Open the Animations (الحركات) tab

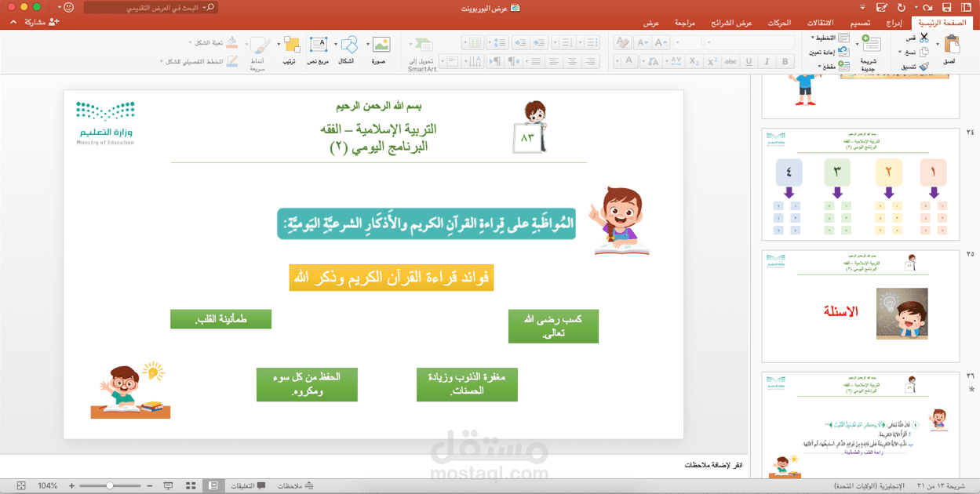tap(779, 23)
